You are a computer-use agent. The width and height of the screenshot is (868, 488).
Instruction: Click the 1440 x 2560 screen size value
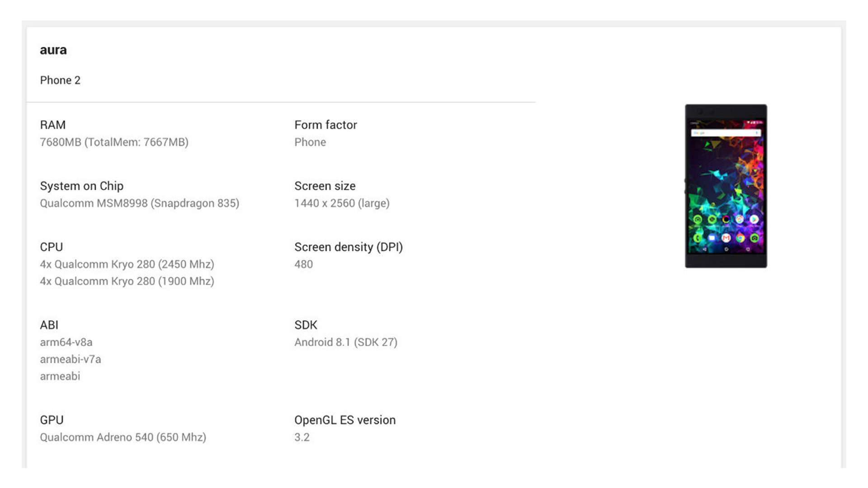342,203
